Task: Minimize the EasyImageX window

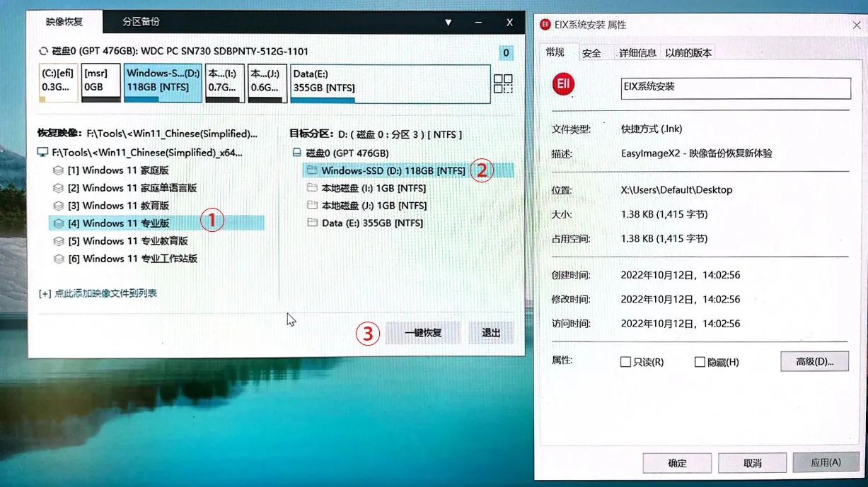Action: pyautogui.click(x=479, y=23)
